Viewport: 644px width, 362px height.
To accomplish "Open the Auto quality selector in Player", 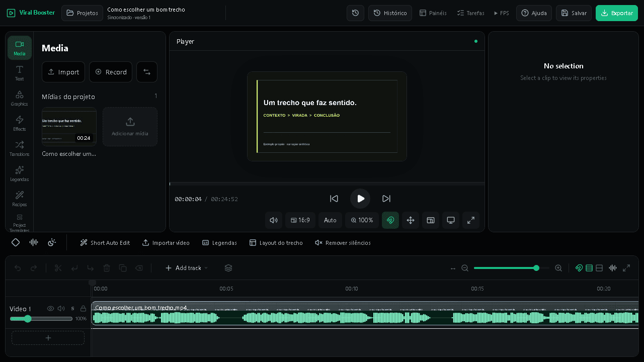I will tap(330, 220).
